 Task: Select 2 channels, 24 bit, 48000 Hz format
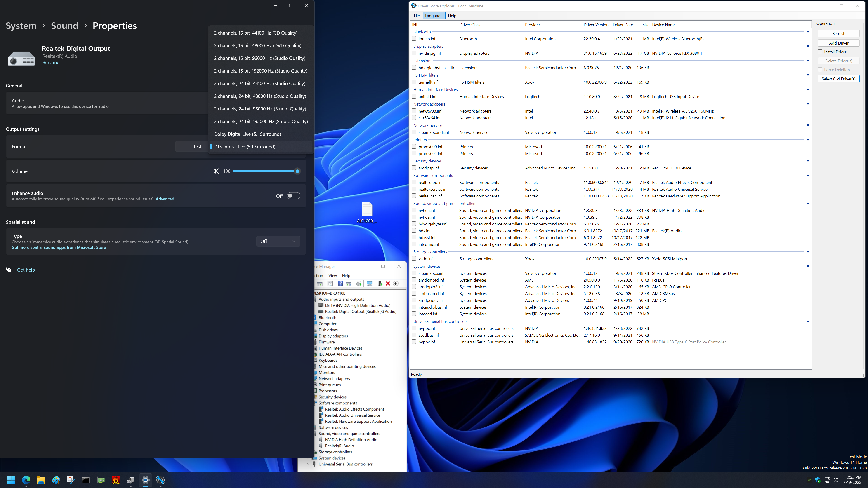pos(261,96)
